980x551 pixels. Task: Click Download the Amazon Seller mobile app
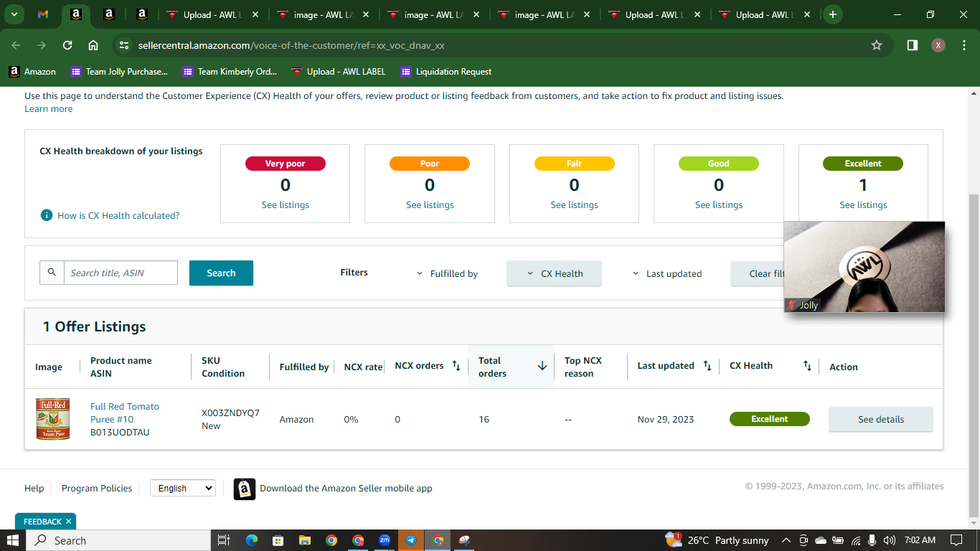coord(346,488)
